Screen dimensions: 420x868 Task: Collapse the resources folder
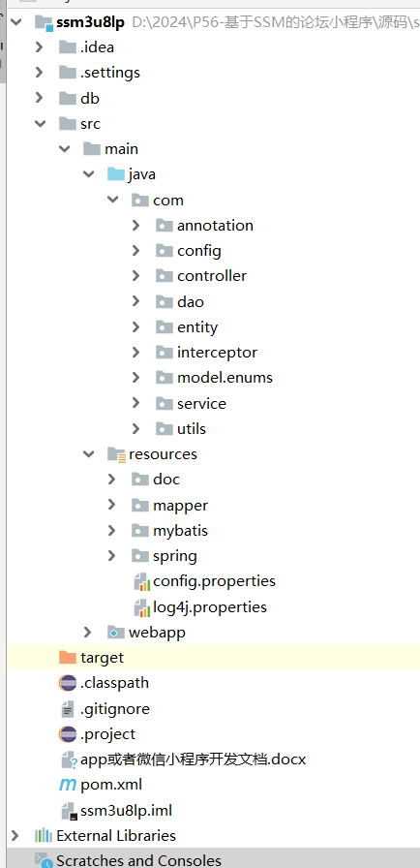[x=88, y=454]
